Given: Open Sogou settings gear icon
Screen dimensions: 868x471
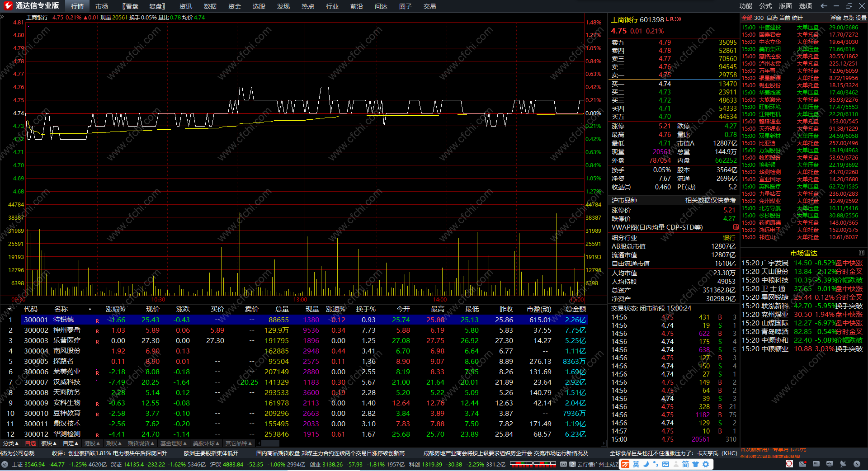Looking at the screenshot, I should [705, 464].
